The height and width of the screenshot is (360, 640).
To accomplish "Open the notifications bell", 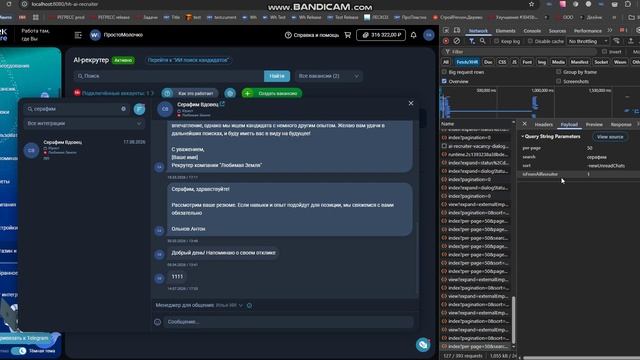I will pos(413,35).
